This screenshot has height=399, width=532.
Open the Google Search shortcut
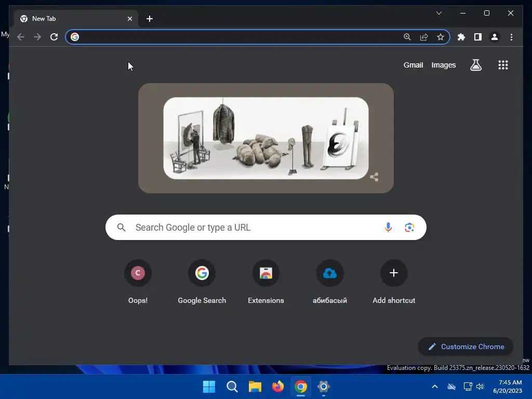point(202,282)
